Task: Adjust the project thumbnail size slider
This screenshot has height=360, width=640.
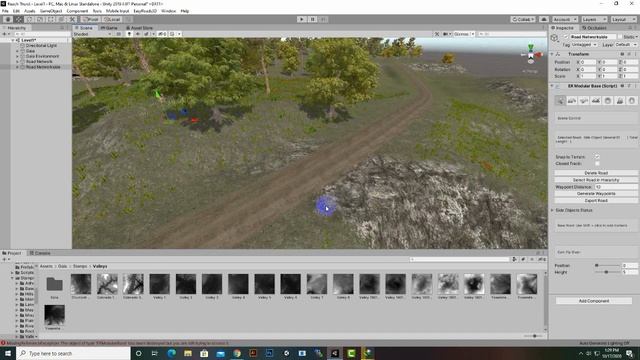Action: 533,336
